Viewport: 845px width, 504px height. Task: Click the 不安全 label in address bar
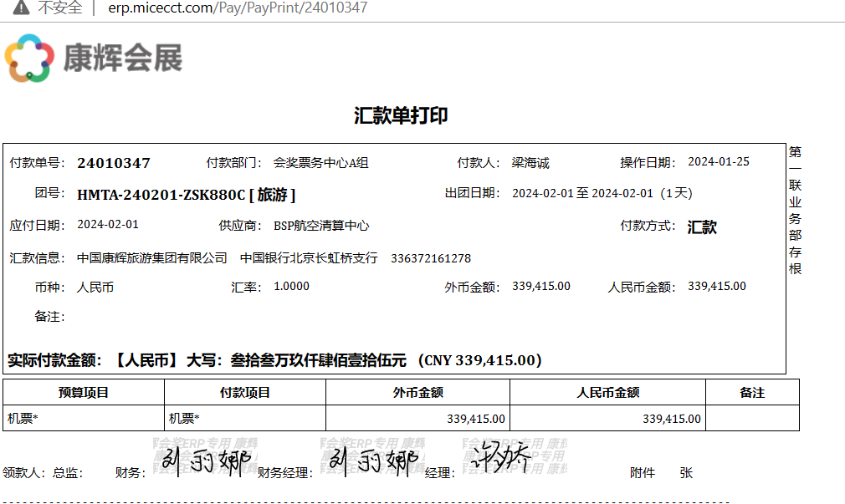point(60,8)
